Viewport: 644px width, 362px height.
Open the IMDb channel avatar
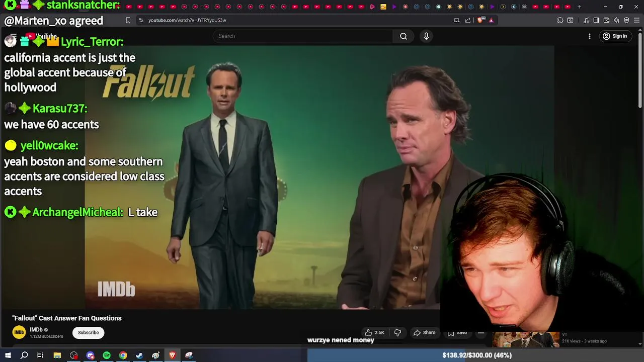19,332
